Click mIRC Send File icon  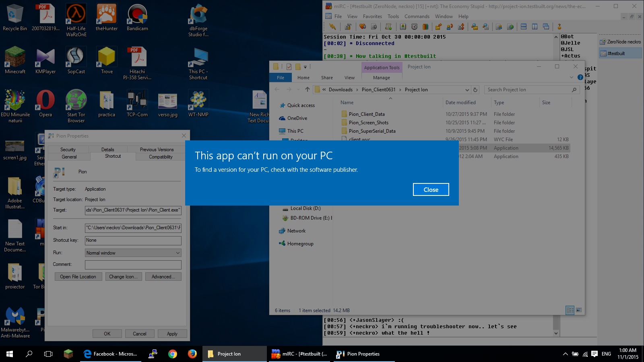click(x=438, y=27)
